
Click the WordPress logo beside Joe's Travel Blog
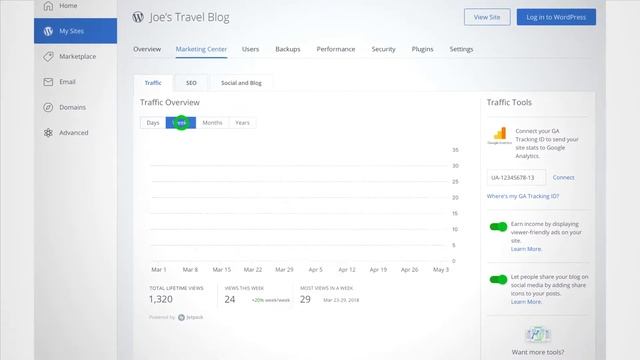coord(138,17)
